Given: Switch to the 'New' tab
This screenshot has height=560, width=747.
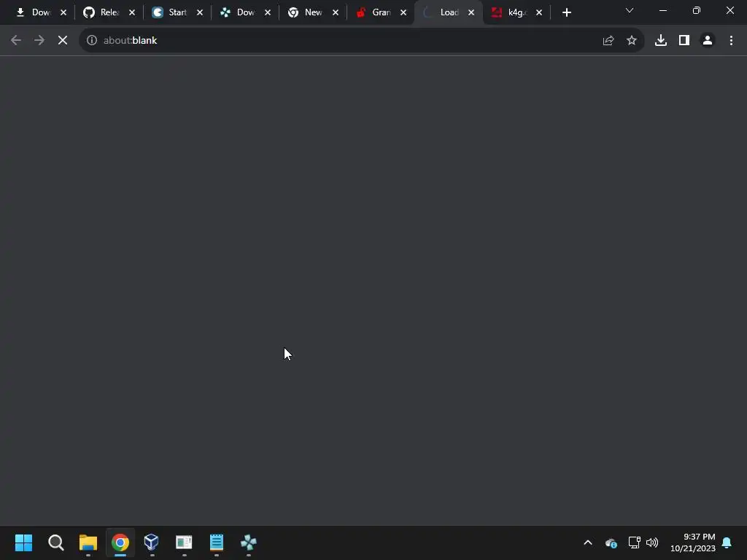Looking at the screenshot, I should coord(307,13).
